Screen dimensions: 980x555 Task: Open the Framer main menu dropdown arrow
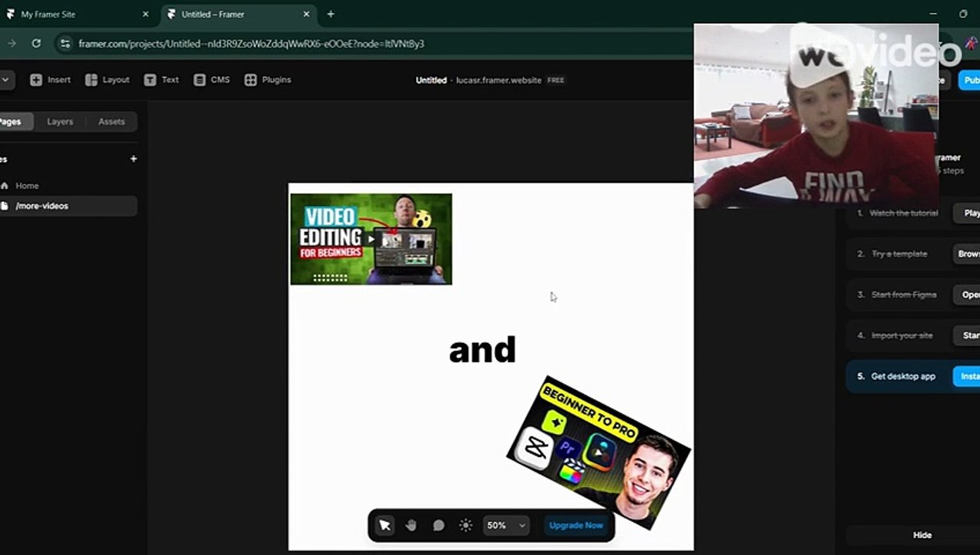coord(5,79)
